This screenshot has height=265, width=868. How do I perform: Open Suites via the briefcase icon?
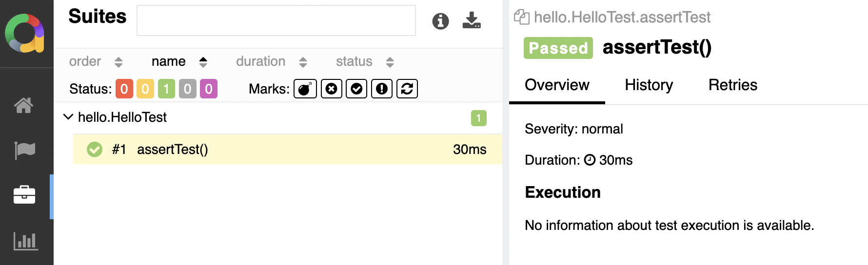coord(24,195)
